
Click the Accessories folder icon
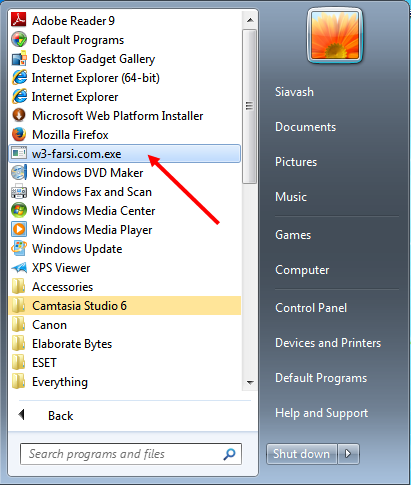tap(18, 286)
